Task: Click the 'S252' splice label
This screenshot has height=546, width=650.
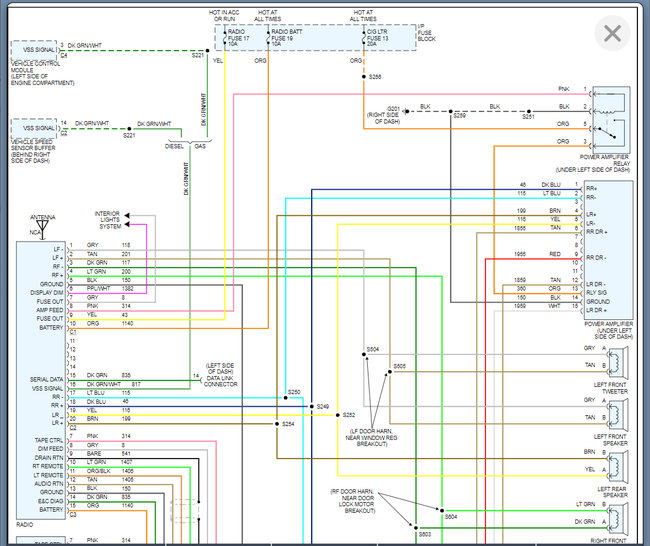Action: click(349, 415)
